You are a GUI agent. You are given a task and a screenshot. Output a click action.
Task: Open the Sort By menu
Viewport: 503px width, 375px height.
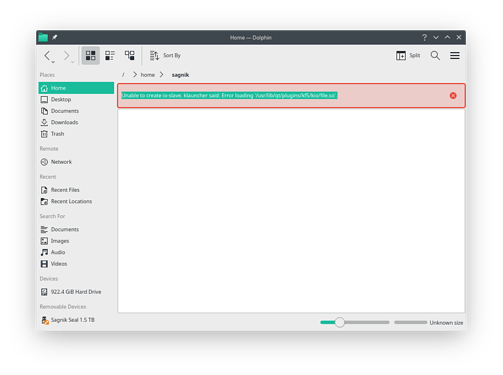coord(165,55)
